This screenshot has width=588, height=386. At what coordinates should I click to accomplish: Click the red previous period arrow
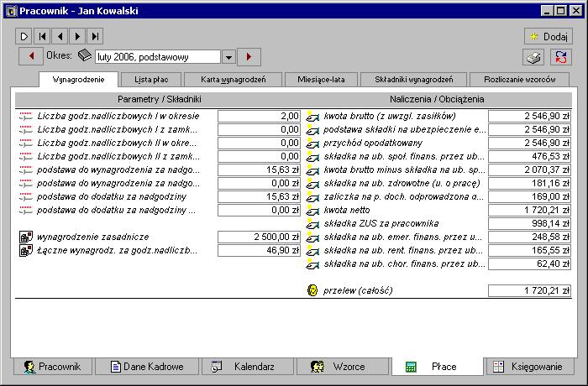pyautogui.click(x=31, y=56)
